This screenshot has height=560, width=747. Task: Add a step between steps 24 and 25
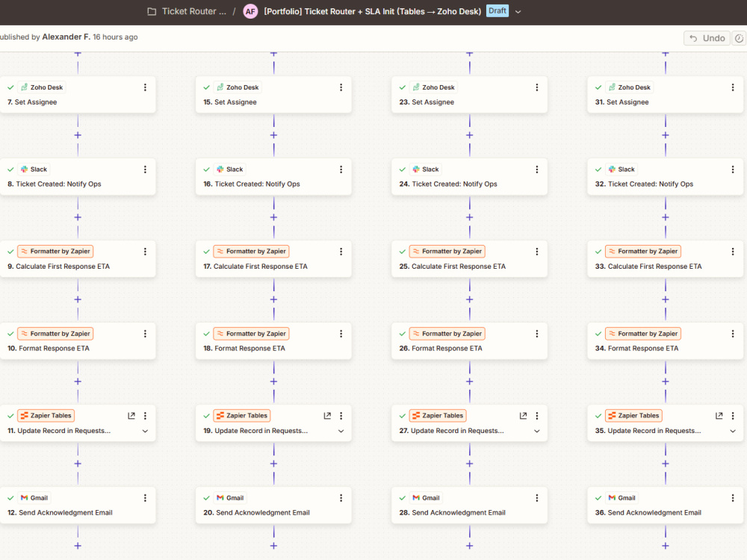pos(469,217)
